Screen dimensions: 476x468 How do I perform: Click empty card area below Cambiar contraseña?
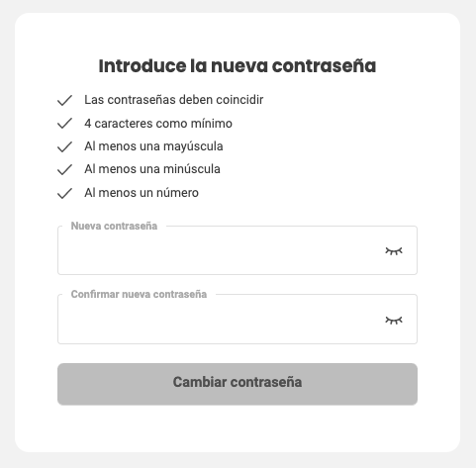click(238, 428)
